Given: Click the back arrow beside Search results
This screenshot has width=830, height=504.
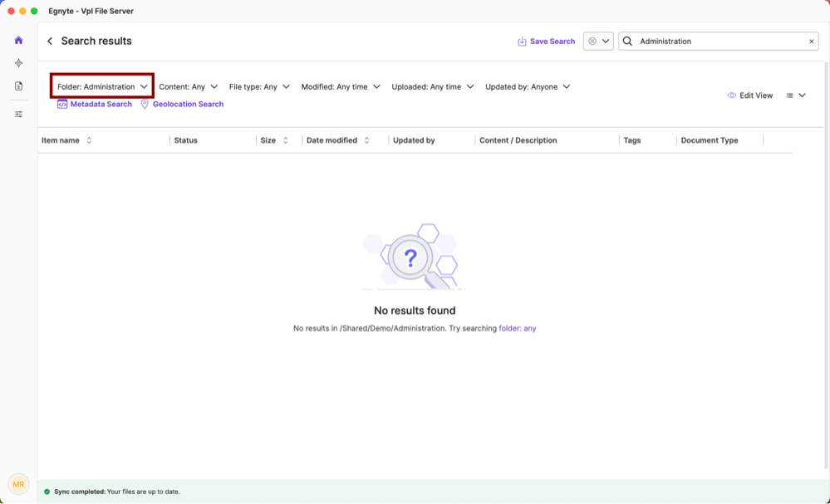Looking at the screenshot, I should pyautogui.click(x=50, y=42).
